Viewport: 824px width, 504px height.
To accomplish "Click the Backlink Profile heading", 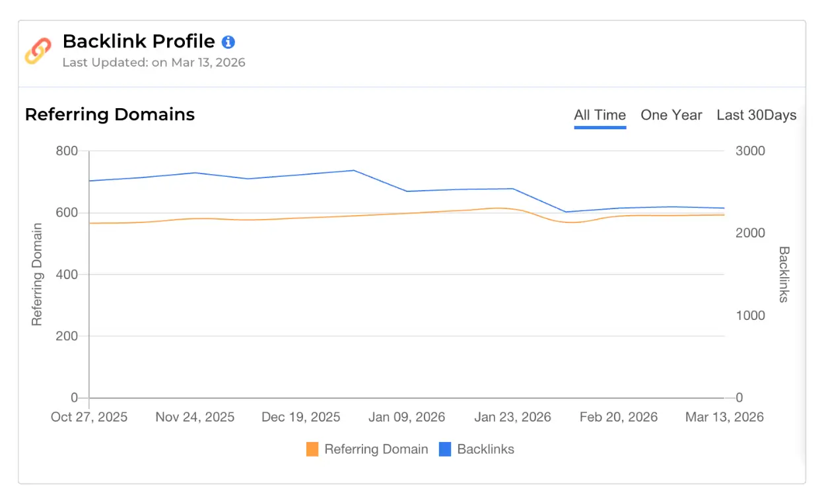I will click(x=138, y=41).
